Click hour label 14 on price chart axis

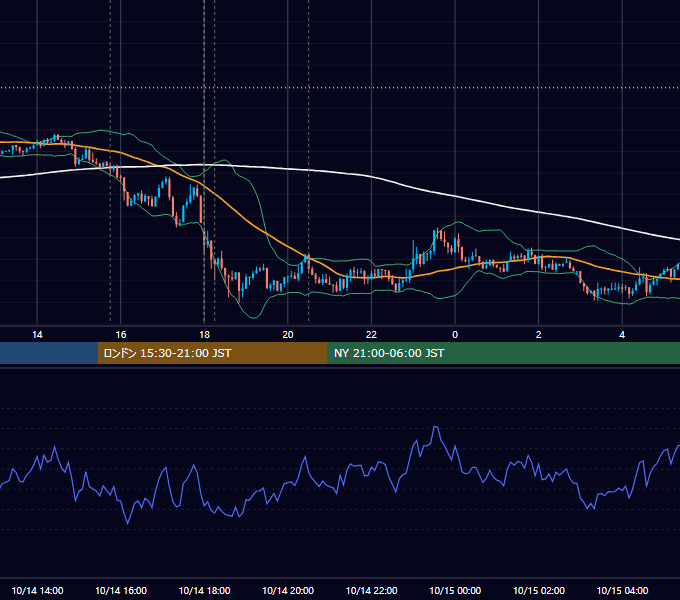tap(37, 335)
